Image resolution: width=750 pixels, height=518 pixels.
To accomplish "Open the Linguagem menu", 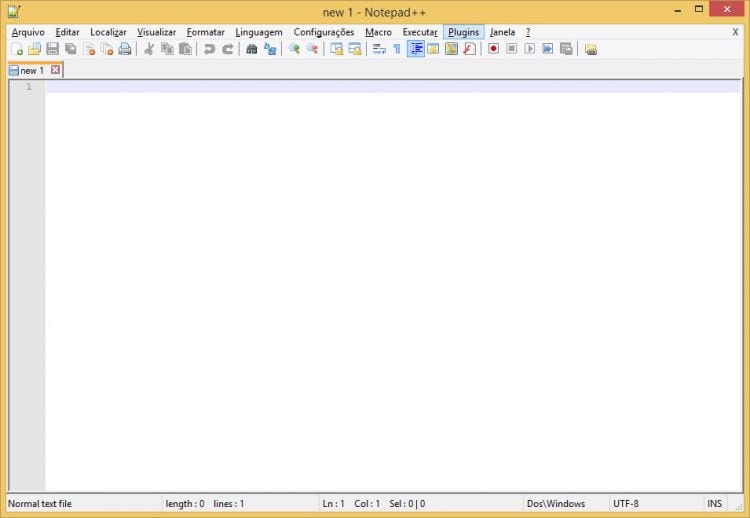I will 259,32.
